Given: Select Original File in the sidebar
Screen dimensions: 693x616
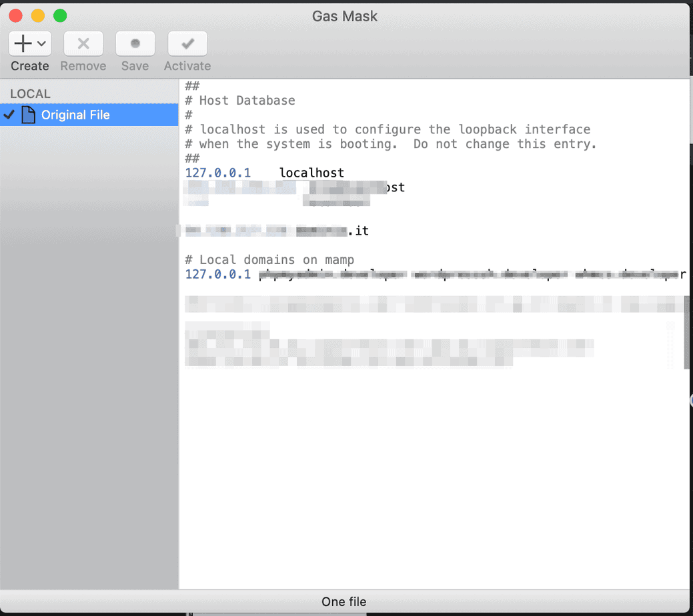Looking at the screenshot, I should click(75, 115).
